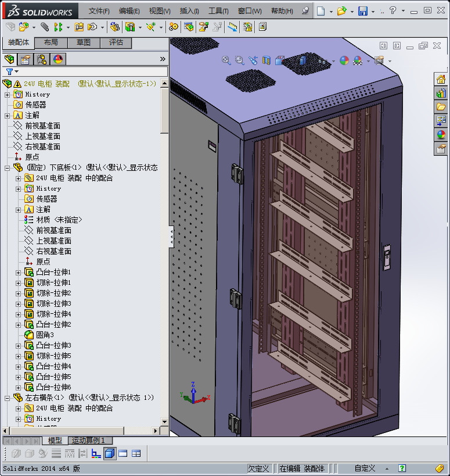This screenshot has height=476, width=450.
Task: Switch to the 草图 tab
Action: tap(84, 42)
